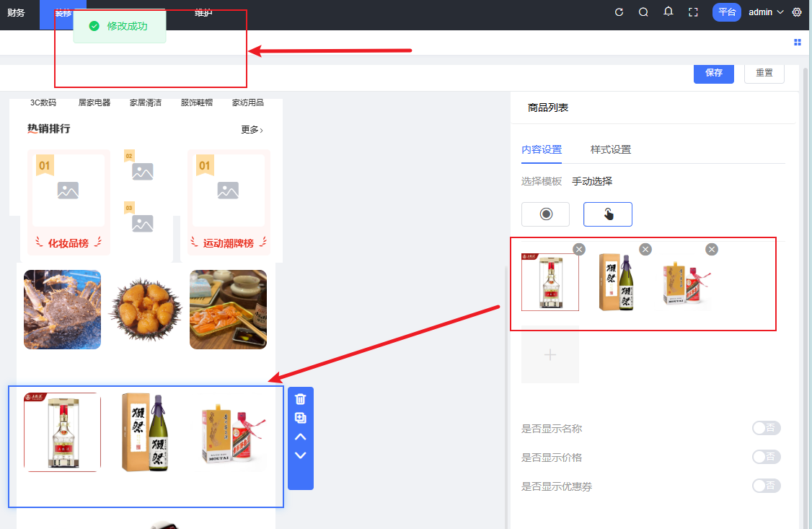Select the 服饰鞋帽 category tab

pyautogui.click(x=197, y=102)
